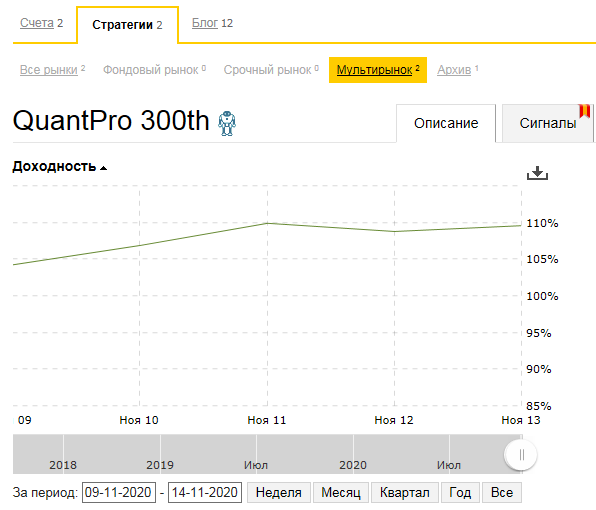Click the timeline range slider handle

tap(521, 455)
